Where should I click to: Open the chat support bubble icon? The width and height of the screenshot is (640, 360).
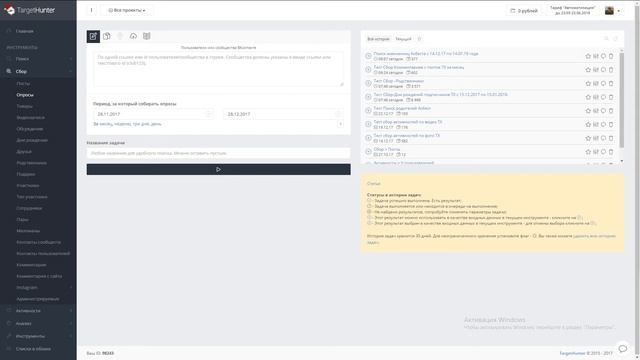pos(622,349)
